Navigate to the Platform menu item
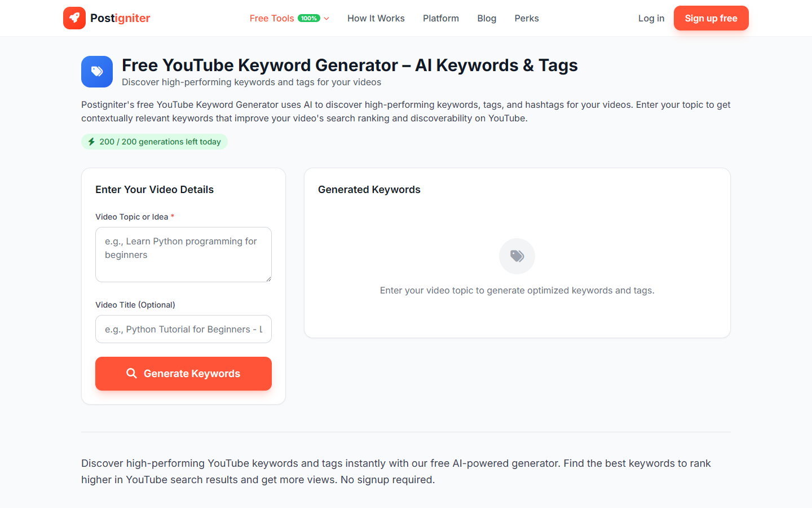 click(x=440, y=18)
